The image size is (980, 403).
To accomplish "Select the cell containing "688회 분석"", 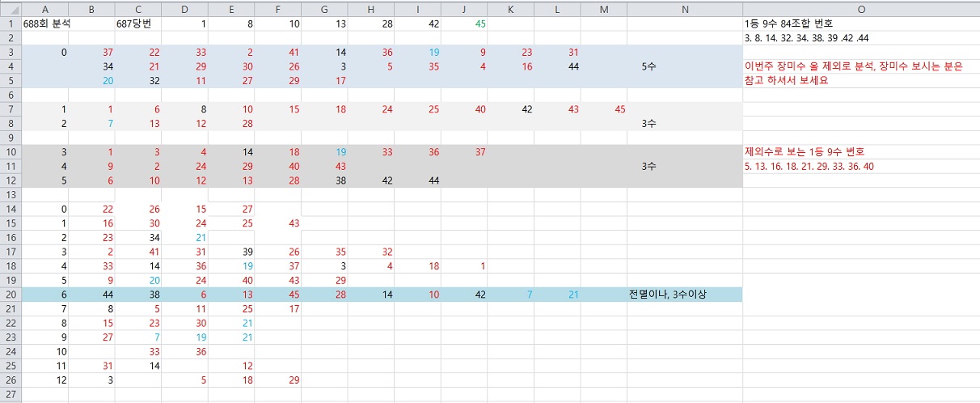I will (x=47, y=23).
